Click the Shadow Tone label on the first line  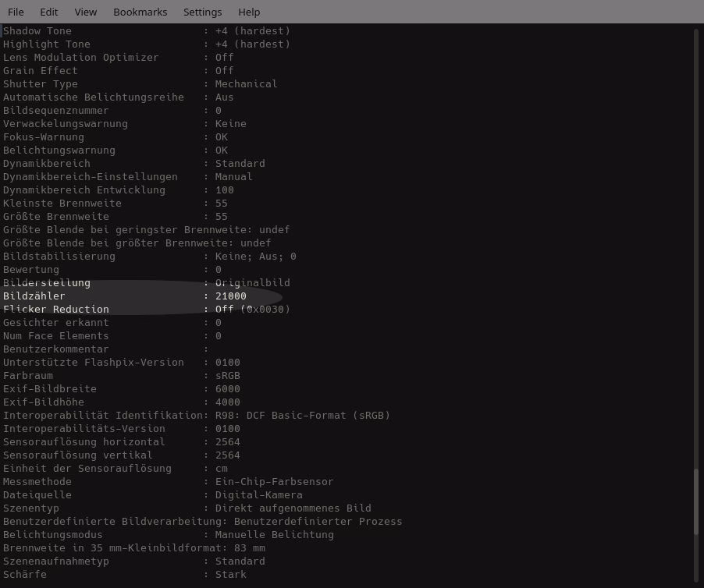tap(37, 31)
